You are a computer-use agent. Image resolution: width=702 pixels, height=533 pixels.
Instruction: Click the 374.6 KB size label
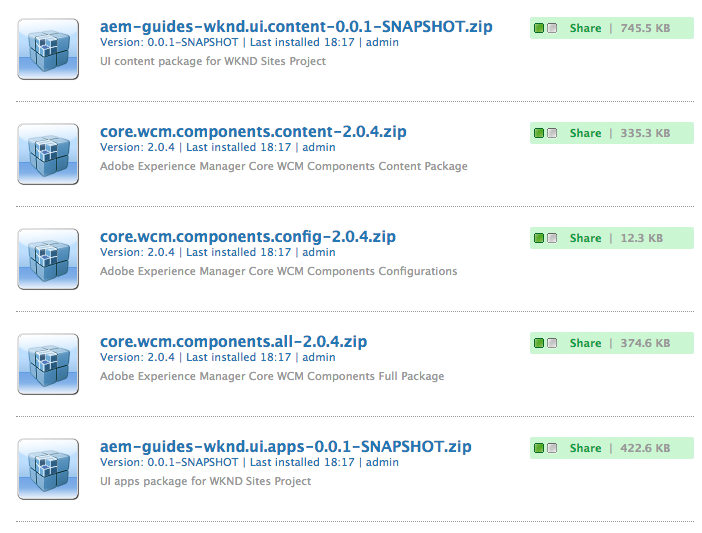(x=645, y=343)
